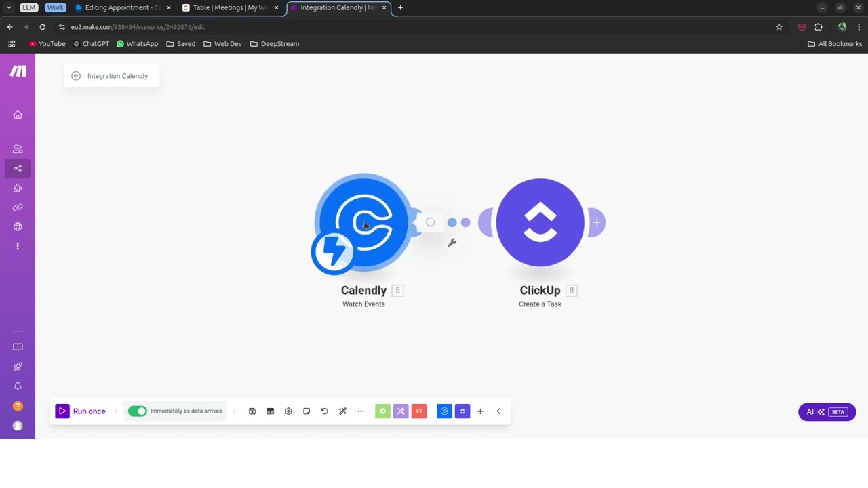The width and height of the screenshot is (868, 488).
Task: Open the tab search dropdown arrow
Action: coord(9,7)
